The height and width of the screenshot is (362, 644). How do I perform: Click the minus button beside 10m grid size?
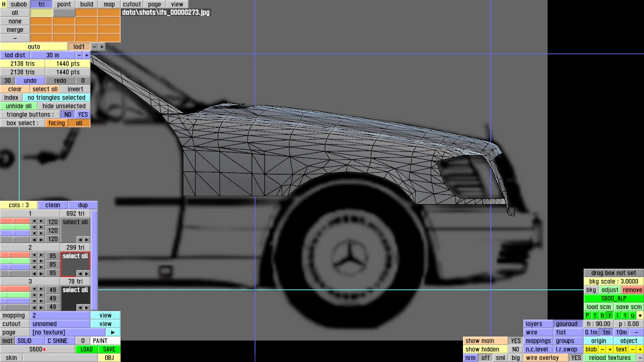636,332
